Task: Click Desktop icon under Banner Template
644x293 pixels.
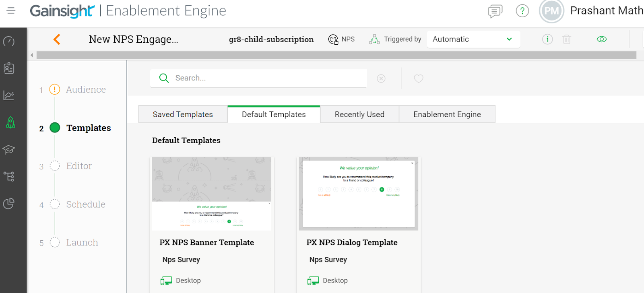Action: point(166,281)
